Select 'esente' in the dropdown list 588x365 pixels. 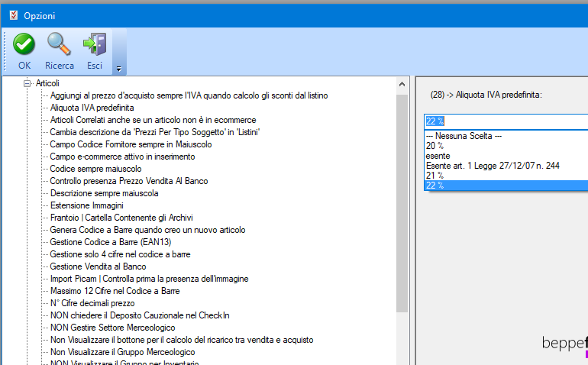click(438, 156)
